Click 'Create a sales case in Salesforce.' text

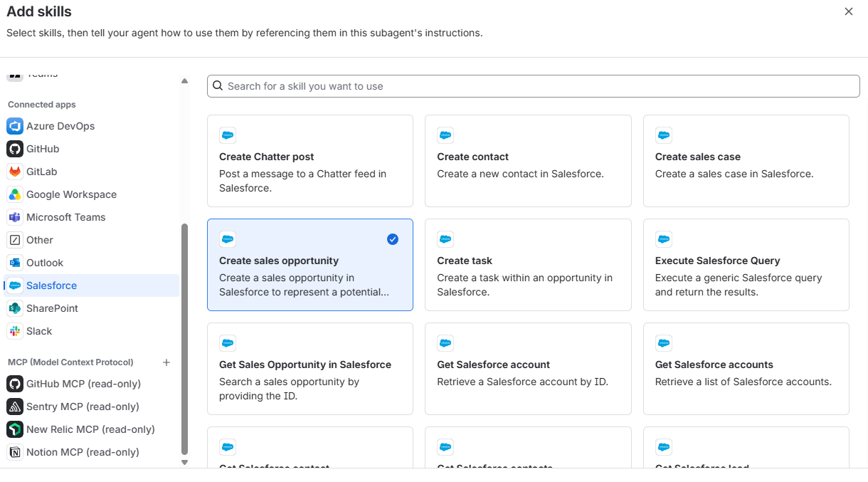[x=734, y=174]
